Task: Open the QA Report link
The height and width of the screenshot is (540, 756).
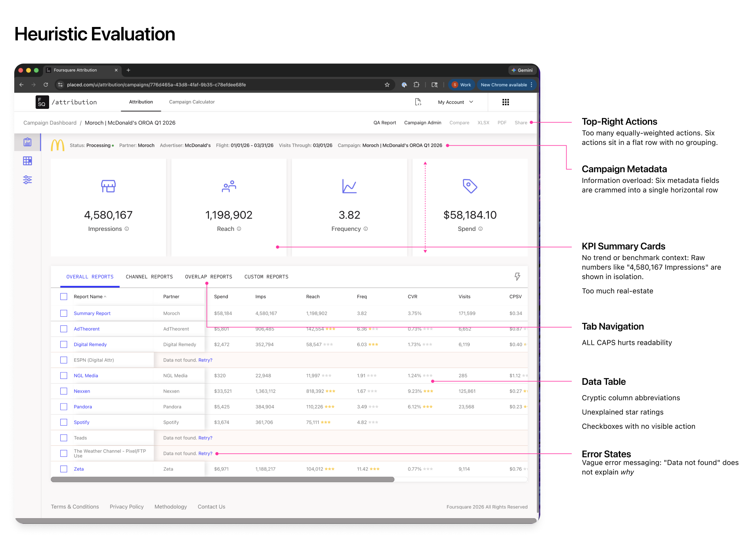Action: 384,122
